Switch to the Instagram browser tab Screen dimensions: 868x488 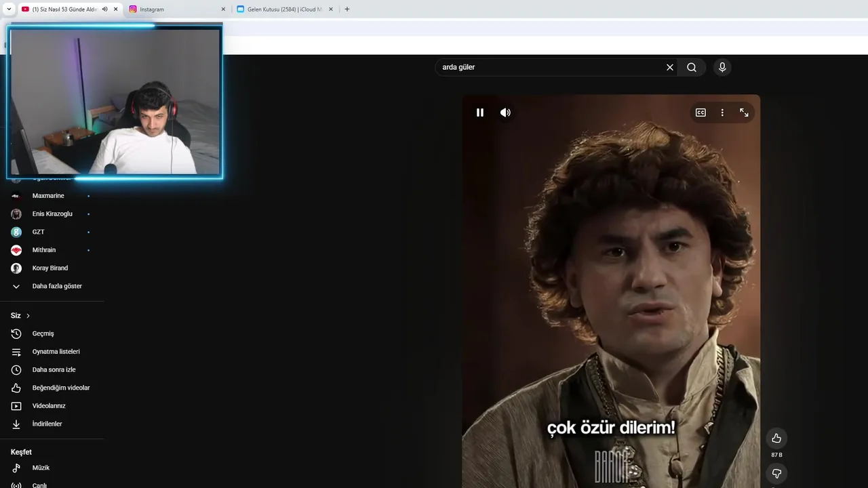(x=178, y=9)
